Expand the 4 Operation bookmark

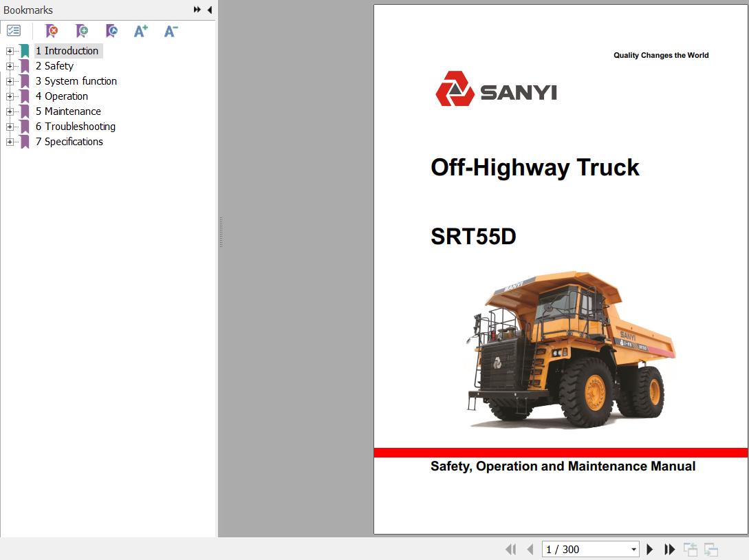point(10,96)
